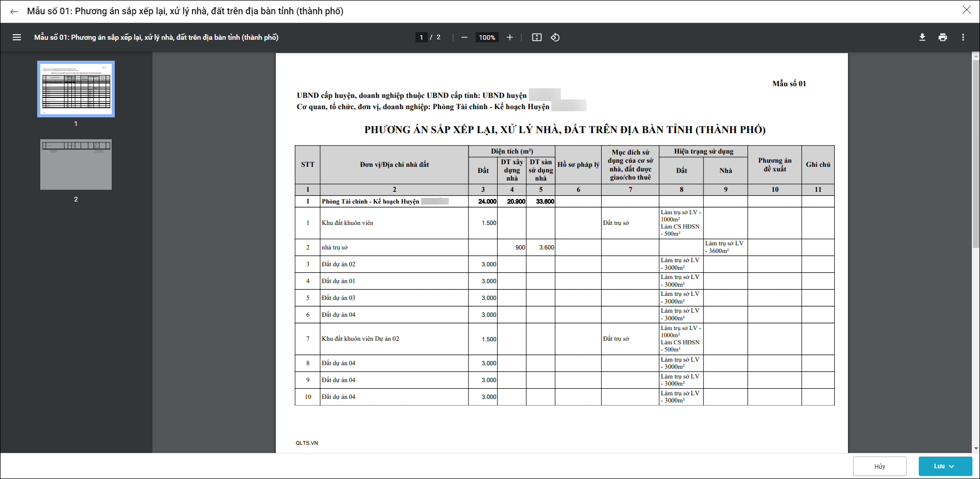This screenshot has height=479, width=980.
Task: Open page 2 thumbnail
Action: tap(76, 164)
